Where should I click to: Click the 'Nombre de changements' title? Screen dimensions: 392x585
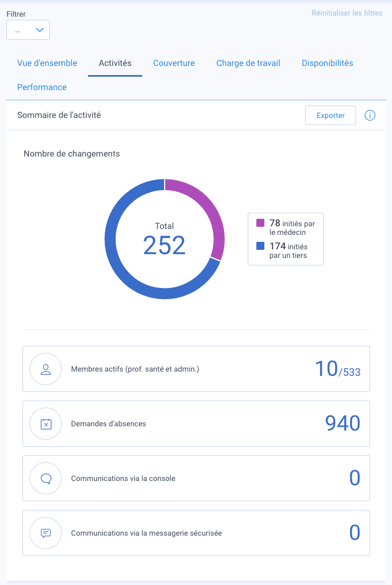tap(72, 154)
